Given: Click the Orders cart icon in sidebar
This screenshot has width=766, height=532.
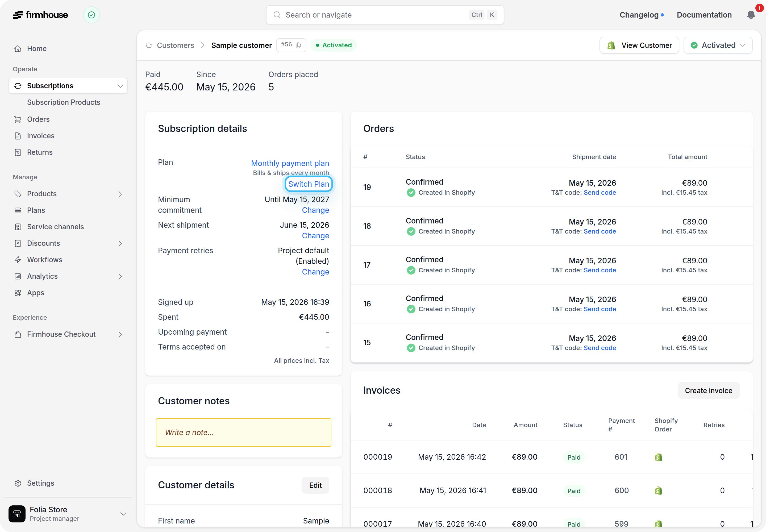Looking at the screenshot, I should (x=18, y=119).
